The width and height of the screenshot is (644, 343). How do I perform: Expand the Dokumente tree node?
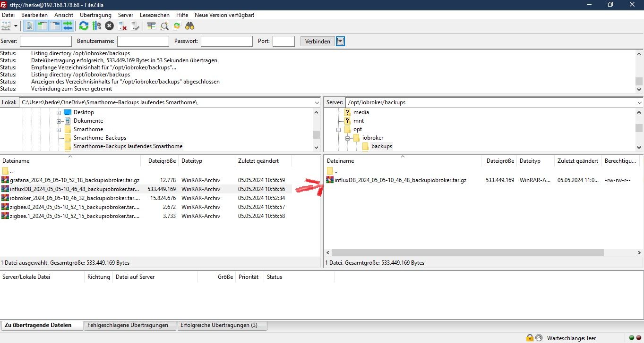(59, 121)
